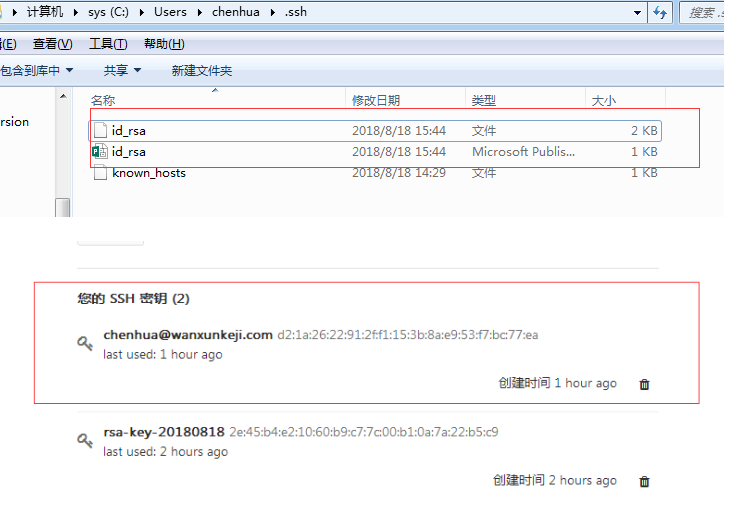Click the key icon beside chenhua@wanxunkeji.com
The width and height of the screenshot is (733, 530).
85,344
